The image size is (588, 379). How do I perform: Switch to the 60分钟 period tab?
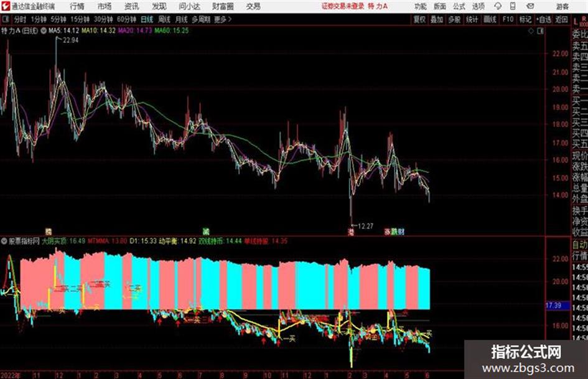click(127, 19)
